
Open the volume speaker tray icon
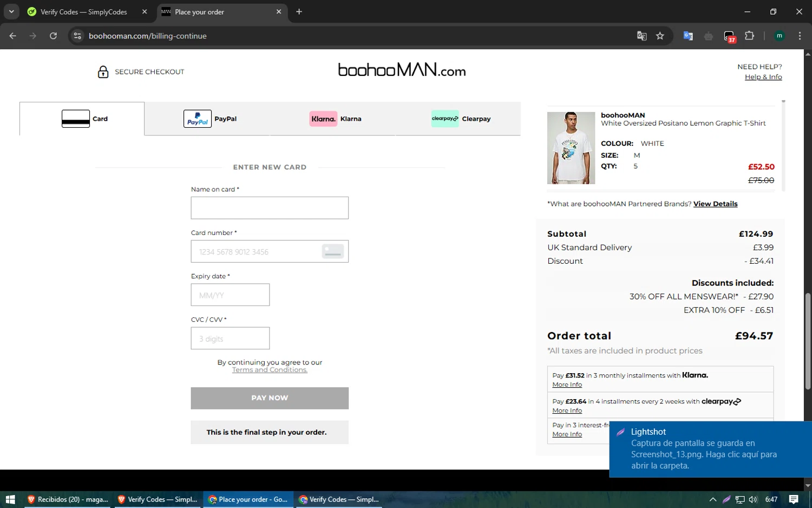tap(753, 499)
